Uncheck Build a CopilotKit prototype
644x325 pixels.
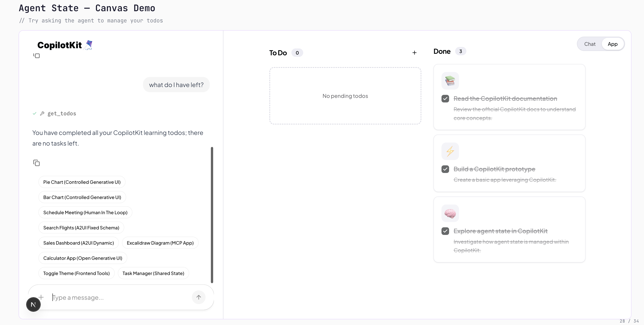click(x=445, y=169)
